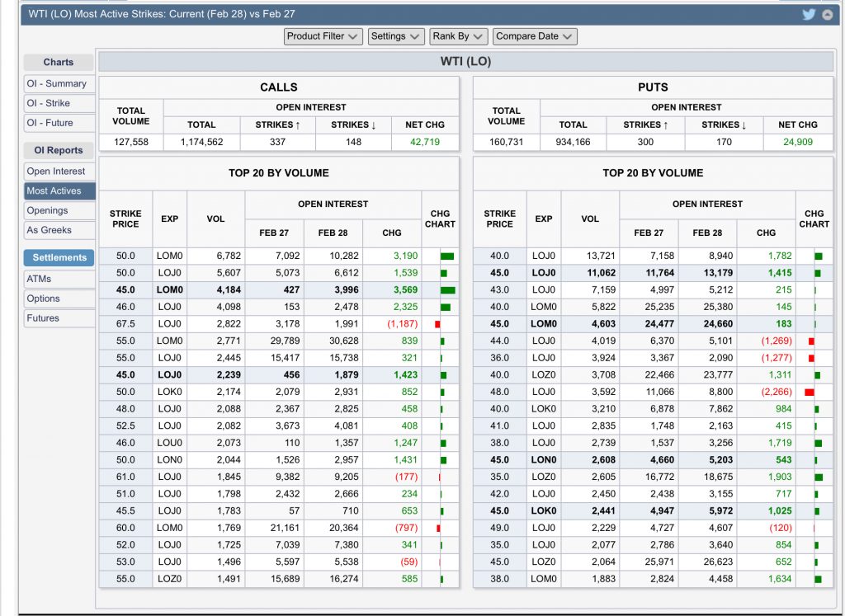Open the Product Filter dropdown
Image resolution: width=845 pixels, height=616 pixels.
click(x=323, y=36)
